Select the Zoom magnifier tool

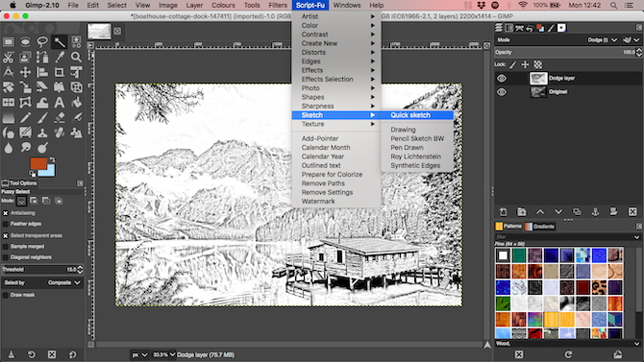tap(76, 57)
